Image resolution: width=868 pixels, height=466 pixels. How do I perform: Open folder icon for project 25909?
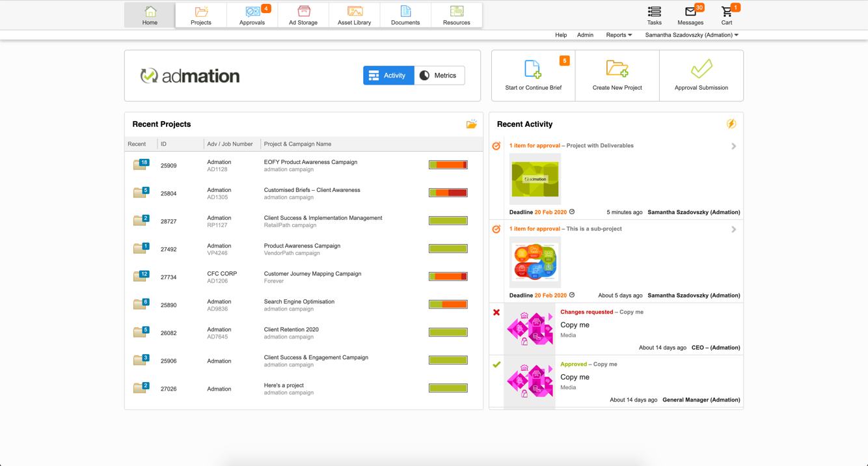141,165
